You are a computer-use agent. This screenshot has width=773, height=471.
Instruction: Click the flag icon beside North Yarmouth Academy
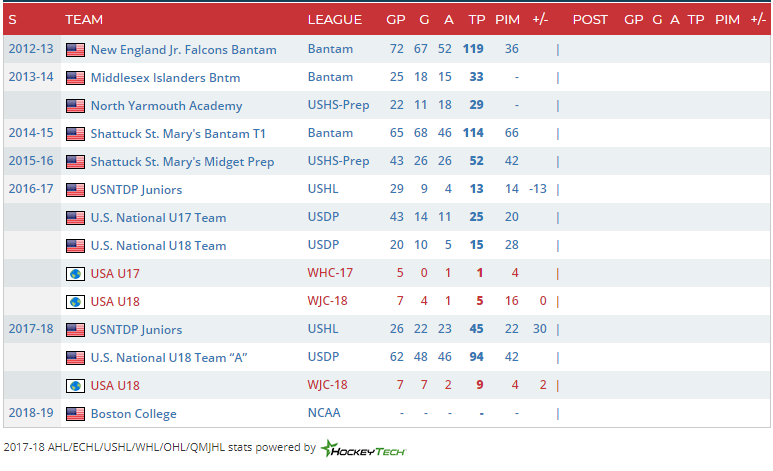(75, 106)
